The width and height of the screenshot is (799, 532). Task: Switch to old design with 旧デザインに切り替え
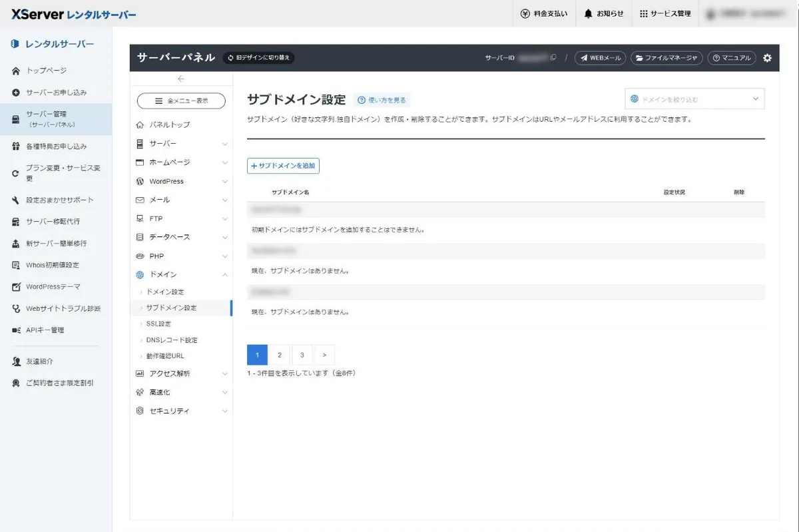click(258, 58)
